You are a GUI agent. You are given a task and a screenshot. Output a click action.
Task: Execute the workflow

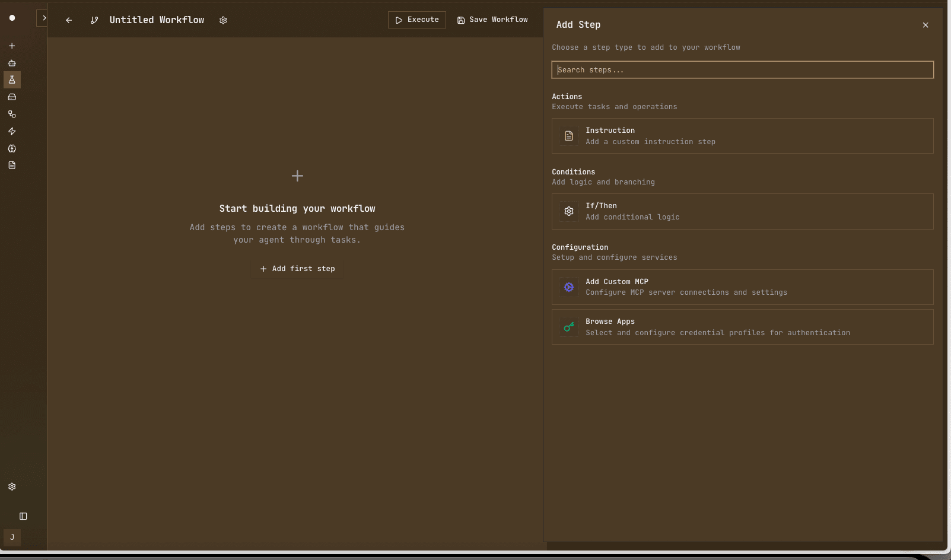point(417,20)
